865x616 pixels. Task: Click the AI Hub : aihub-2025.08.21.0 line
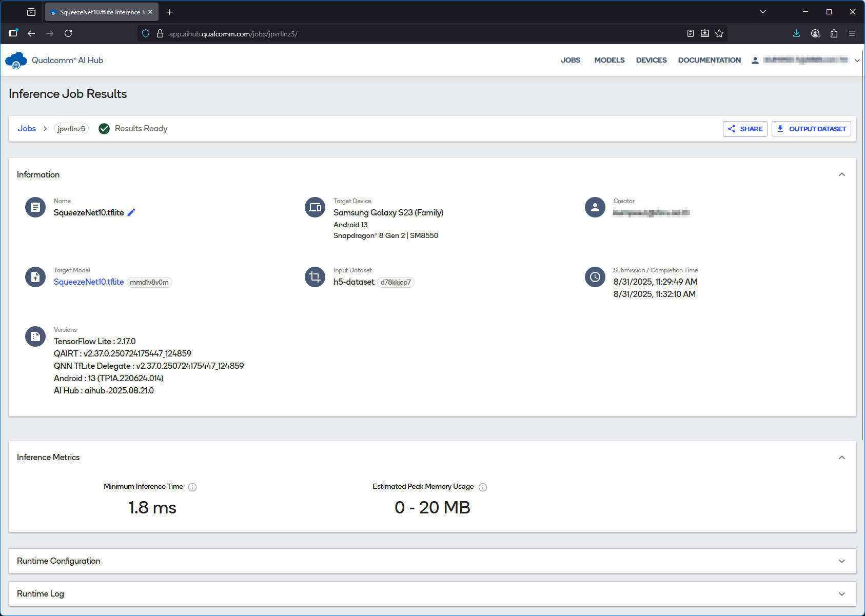pos(104,390)
